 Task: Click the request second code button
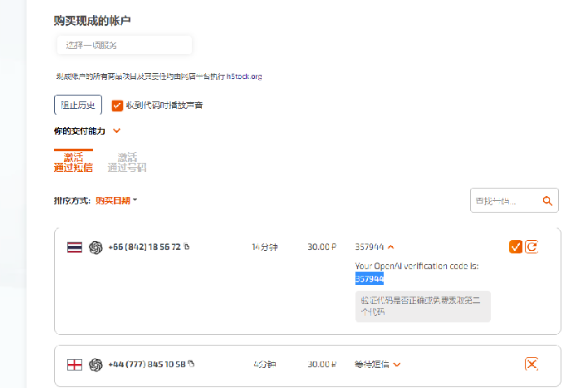click(x=423, y=305)
